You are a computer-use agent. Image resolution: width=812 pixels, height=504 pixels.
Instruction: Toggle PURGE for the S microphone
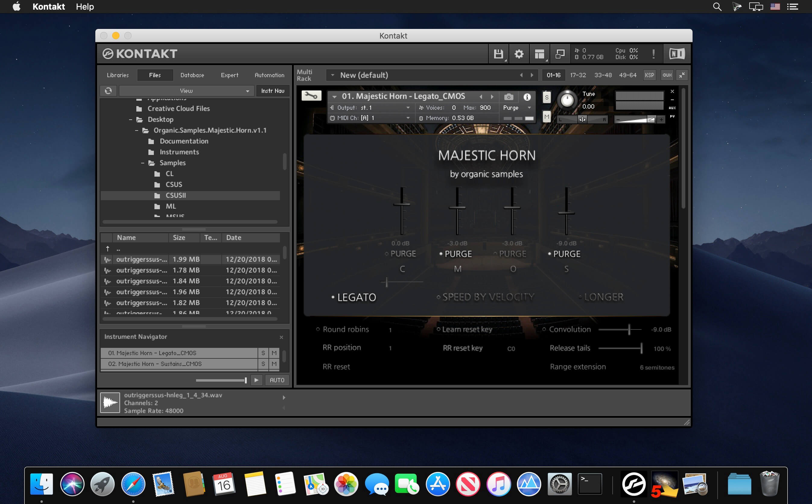(564, 254)
